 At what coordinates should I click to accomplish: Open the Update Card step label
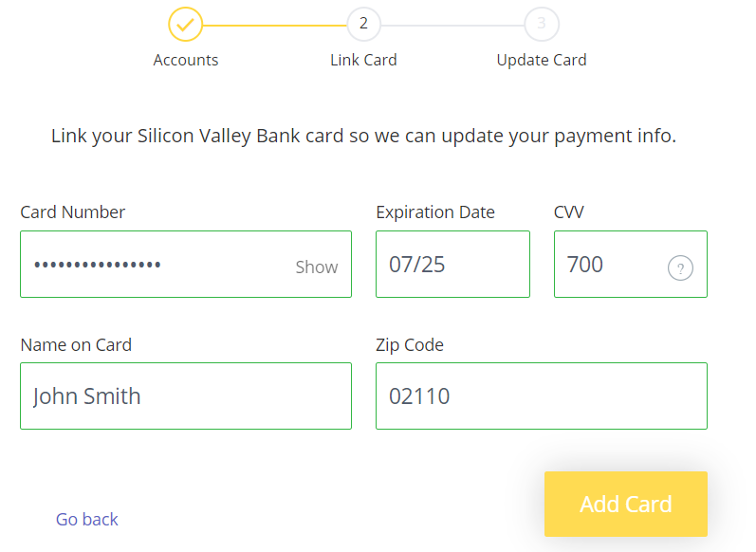[542, 61]
